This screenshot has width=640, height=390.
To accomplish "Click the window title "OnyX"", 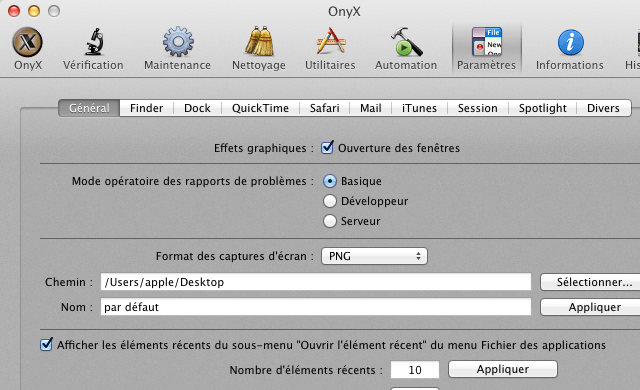I will pyautogui.click(x=344, y=11).
